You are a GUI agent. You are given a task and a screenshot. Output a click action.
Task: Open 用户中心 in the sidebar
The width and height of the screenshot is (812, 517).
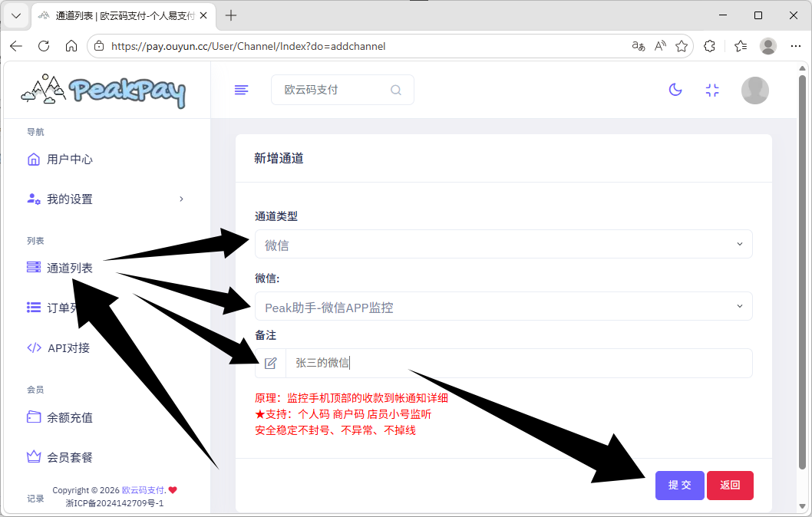click(x=69, y=160)
